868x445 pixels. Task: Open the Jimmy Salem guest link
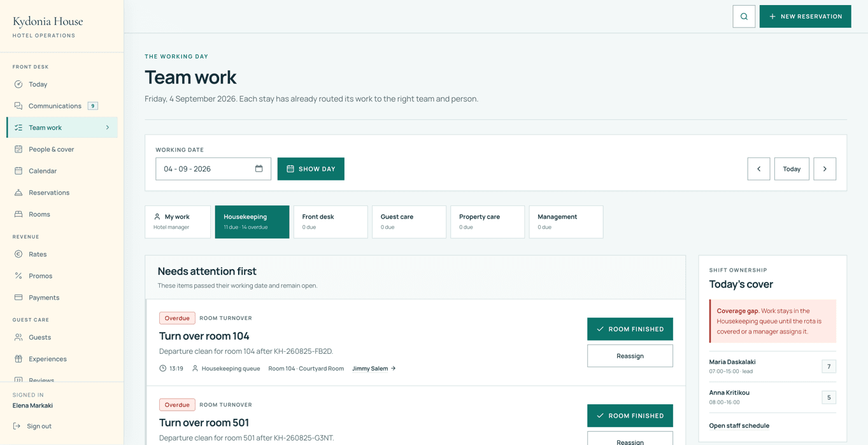[374, 368]
